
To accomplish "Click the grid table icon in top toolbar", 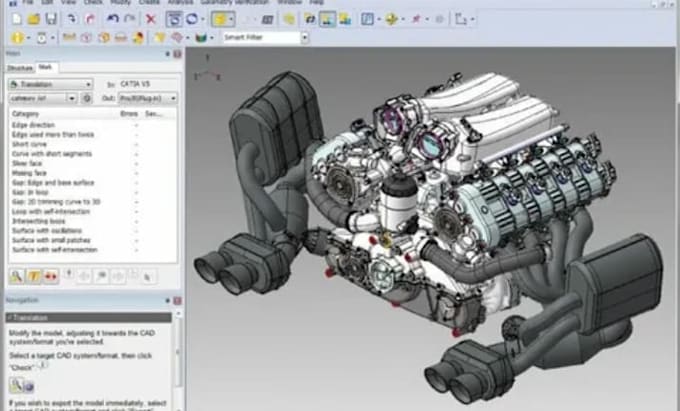I will [x=268, y=19].
